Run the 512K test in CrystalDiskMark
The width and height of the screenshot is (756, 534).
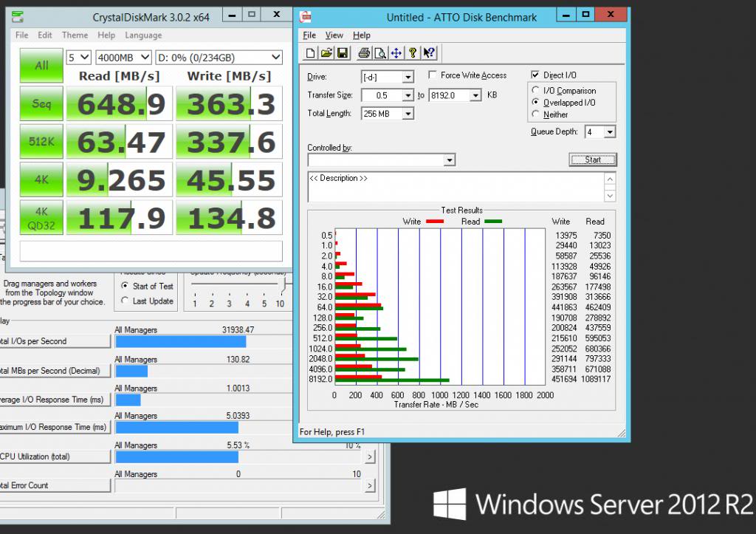point(41,141)
